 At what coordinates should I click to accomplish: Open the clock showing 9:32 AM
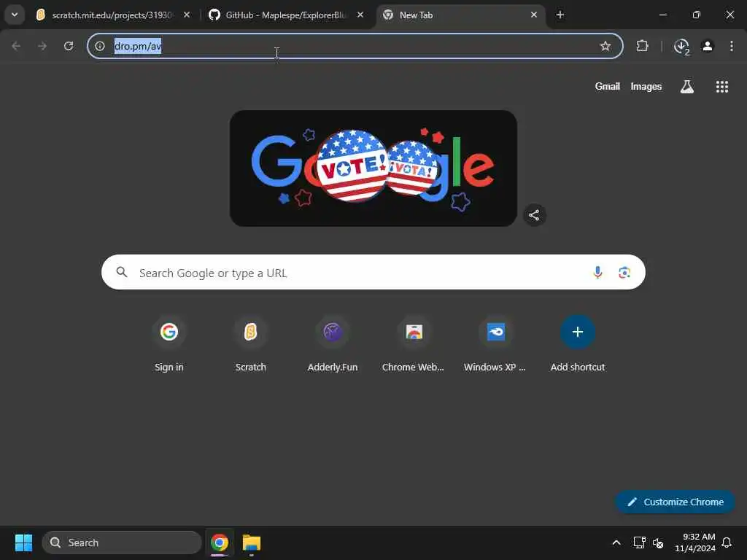pos(694,542)
